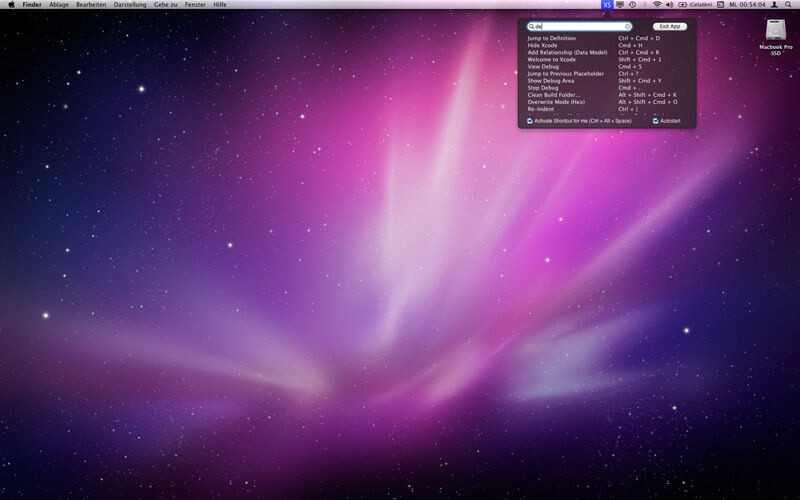Open the Fenster menu
This screenshot has width=800, height=500.
[195, 5]
